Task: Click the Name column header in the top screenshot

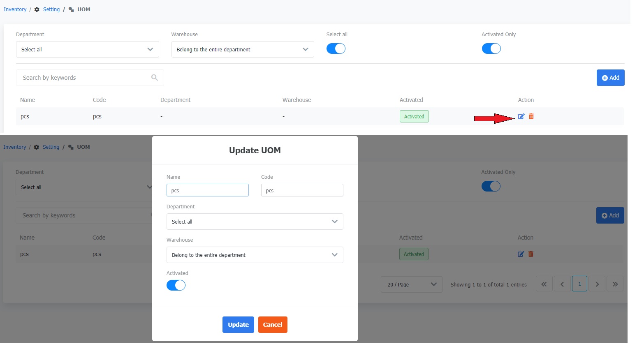Action: tap(28, 100)
